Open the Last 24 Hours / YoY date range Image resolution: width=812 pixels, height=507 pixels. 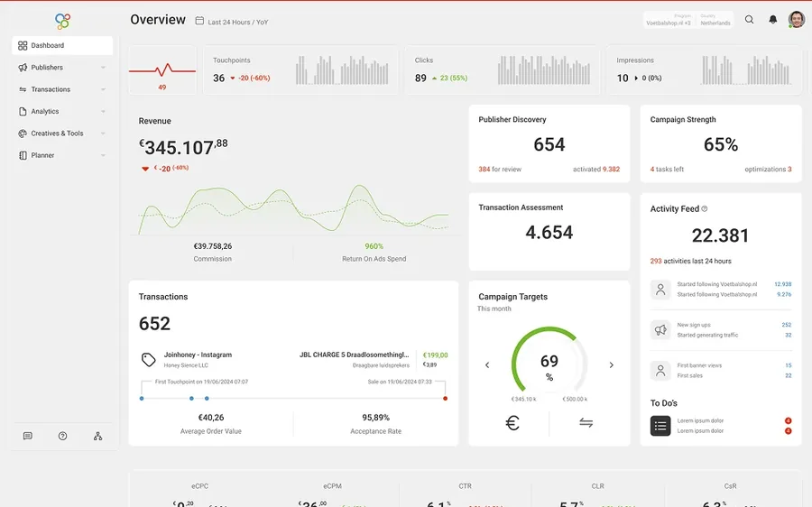(237, 22)
